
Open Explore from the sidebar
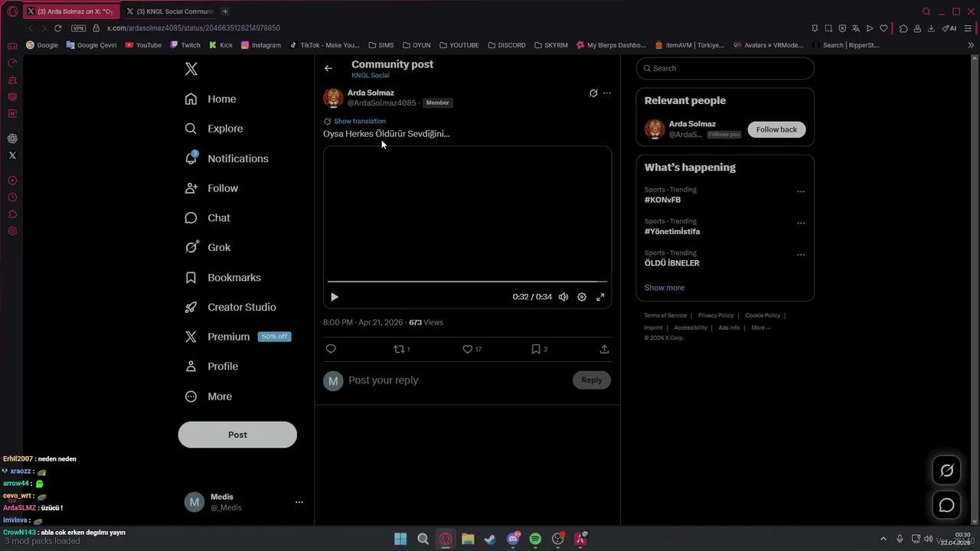[214, 129]
